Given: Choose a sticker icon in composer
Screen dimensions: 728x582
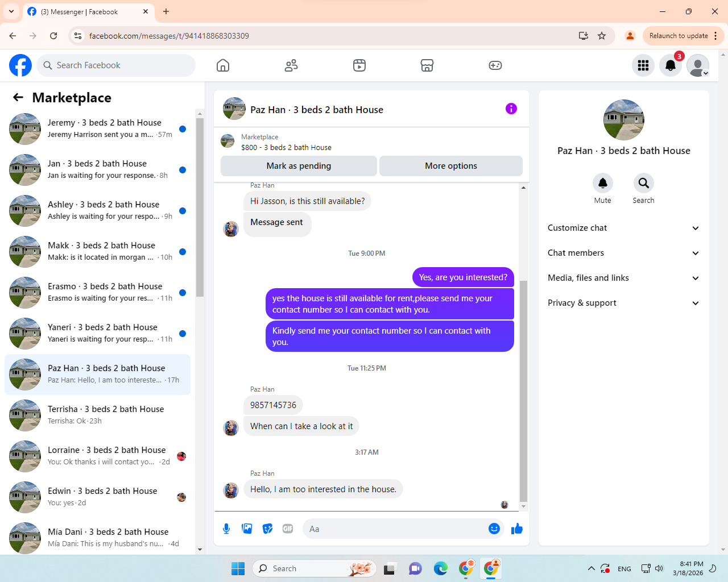Looking at the screenshot, I should pyautogui.click(x=267, y=529).
